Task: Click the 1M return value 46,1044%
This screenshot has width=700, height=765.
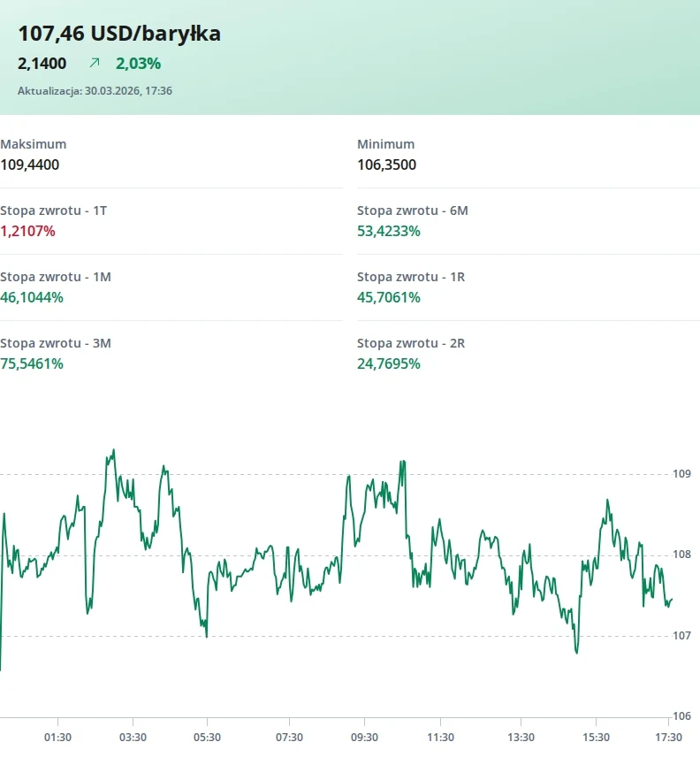Action: pyautogui.click(x=32, y=297)
